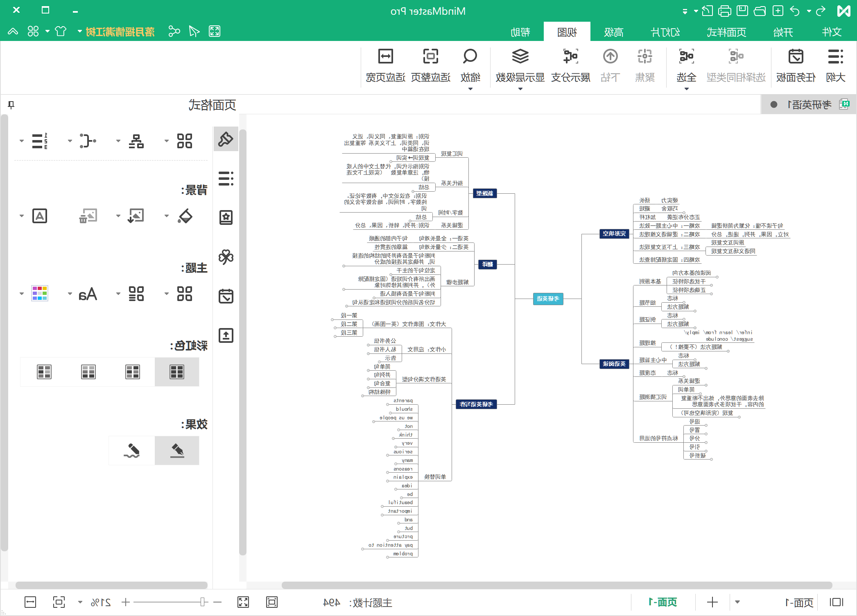Select the 完形填空 branch node

614,233
